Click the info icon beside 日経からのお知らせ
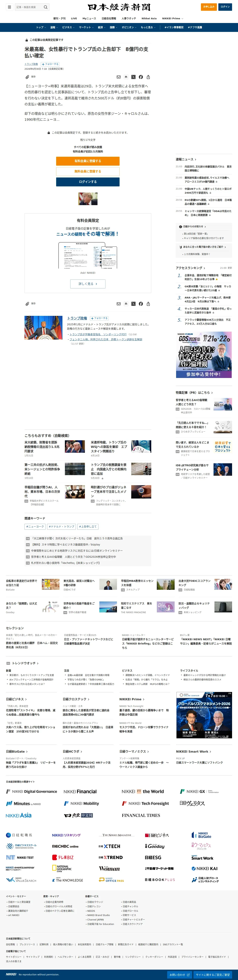 coord(180,227)
